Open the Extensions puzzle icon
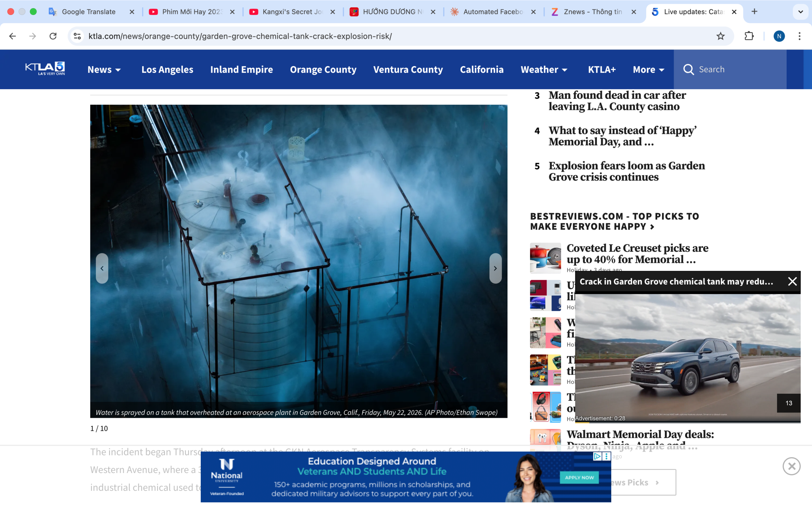Screen dimensions: 812x508 pyautogui.click(x=749, y=36)
